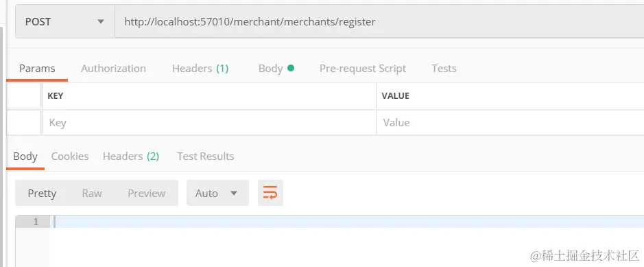The height and width of the screenshot is (267, 644).
Task: Switch to the Tests tab
Action: click(444, 69)
